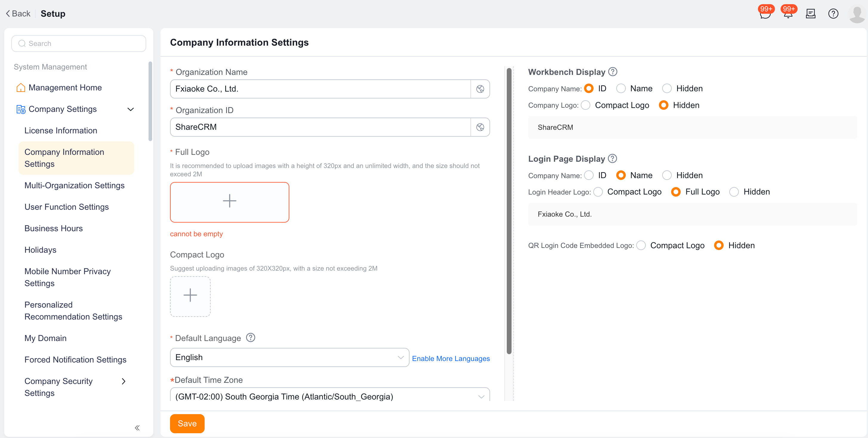Screen dimensions: 868x438
Task: Click the Management Home house icon
Action: click(21, 88)
